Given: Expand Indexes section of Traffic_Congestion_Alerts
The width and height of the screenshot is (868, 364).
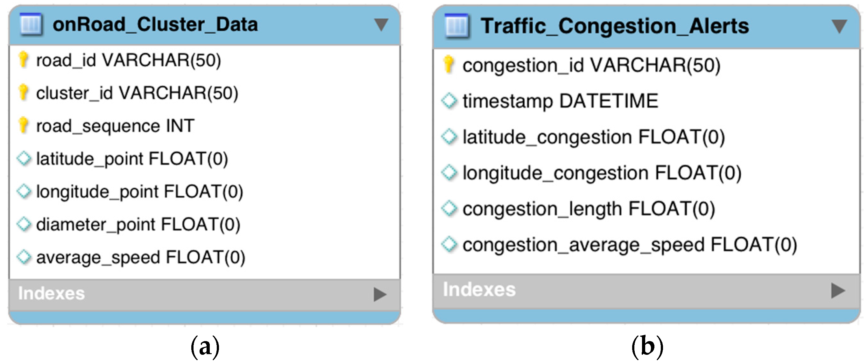Looking at the screenshot, I should click(838, 290).
